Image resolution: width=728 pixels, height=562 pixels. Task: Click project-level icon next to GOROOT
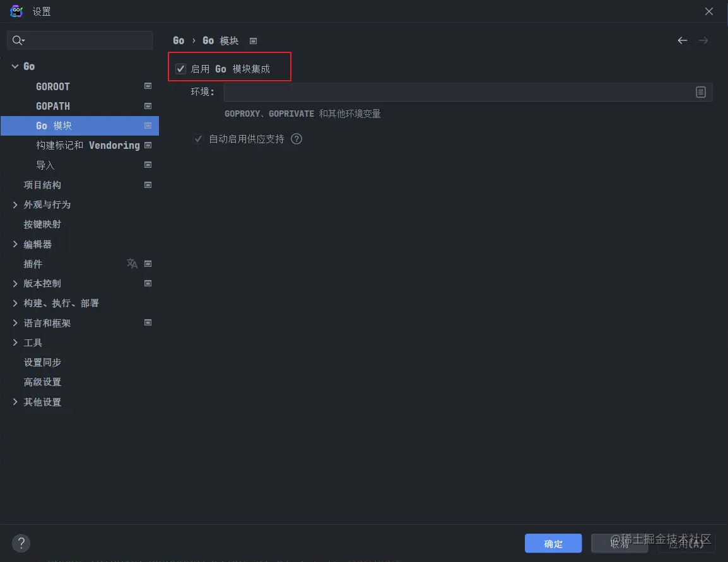(148, 86)
